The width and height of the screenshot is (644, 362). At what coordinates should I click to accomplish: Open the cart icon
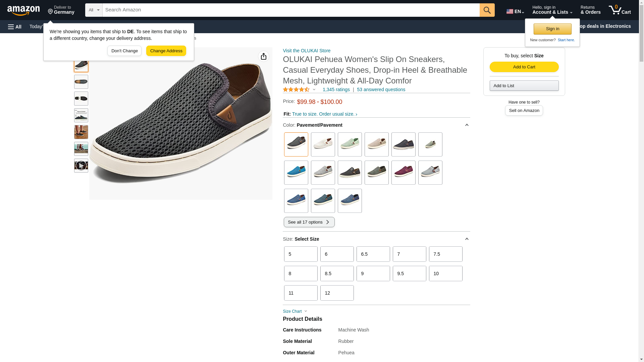pyautogui.click(x=620, y=10)
